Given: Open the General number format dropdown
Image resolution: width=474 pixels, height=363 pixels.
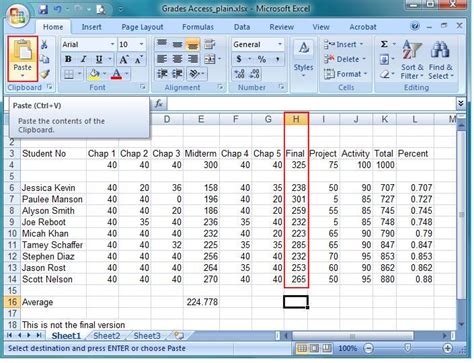Looking at the screenshot, I should (x=279, y=44).
